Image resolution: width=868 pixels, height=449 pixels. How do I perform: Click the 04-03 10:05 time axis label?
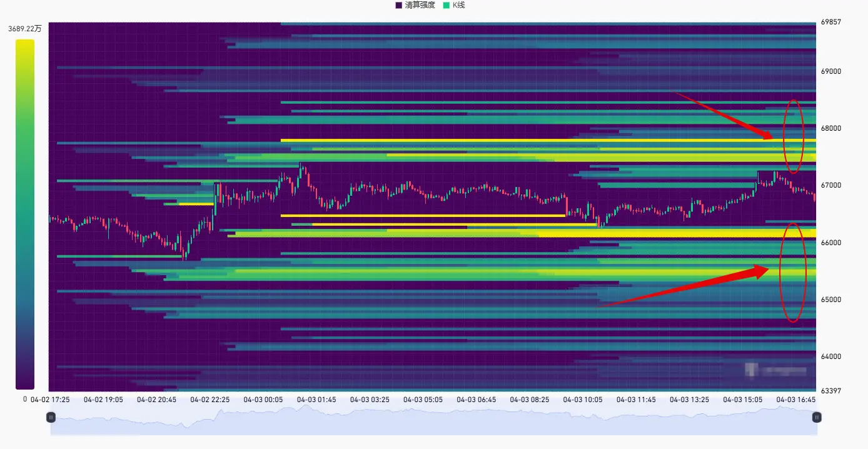tap(583, 400)
